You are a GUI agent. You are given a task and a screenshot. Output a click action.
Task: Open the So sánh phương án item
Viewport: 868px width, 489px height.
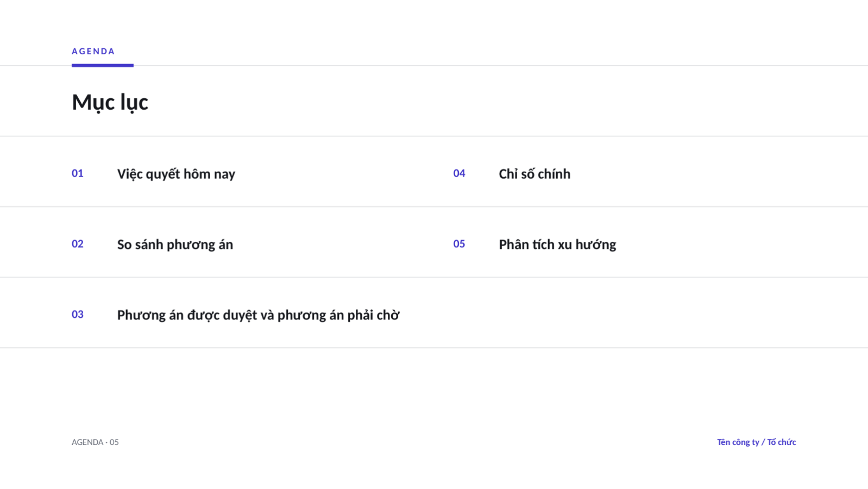[175, 244]
